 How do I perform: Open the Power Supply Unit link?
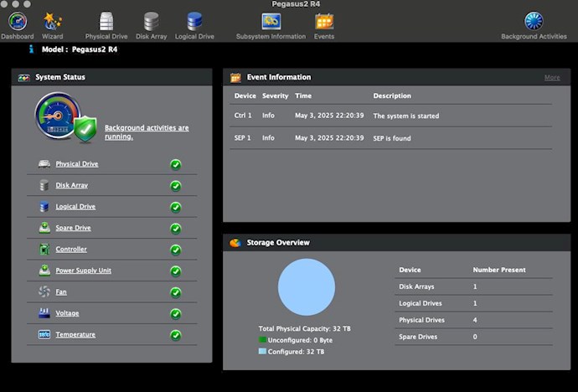[83, 271]
